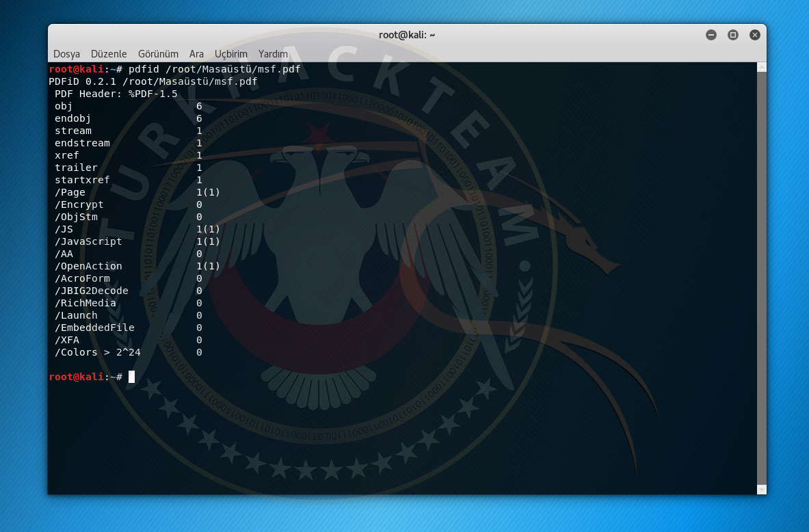Click the terminal scrollbar down arrow

tap(762, 489)
